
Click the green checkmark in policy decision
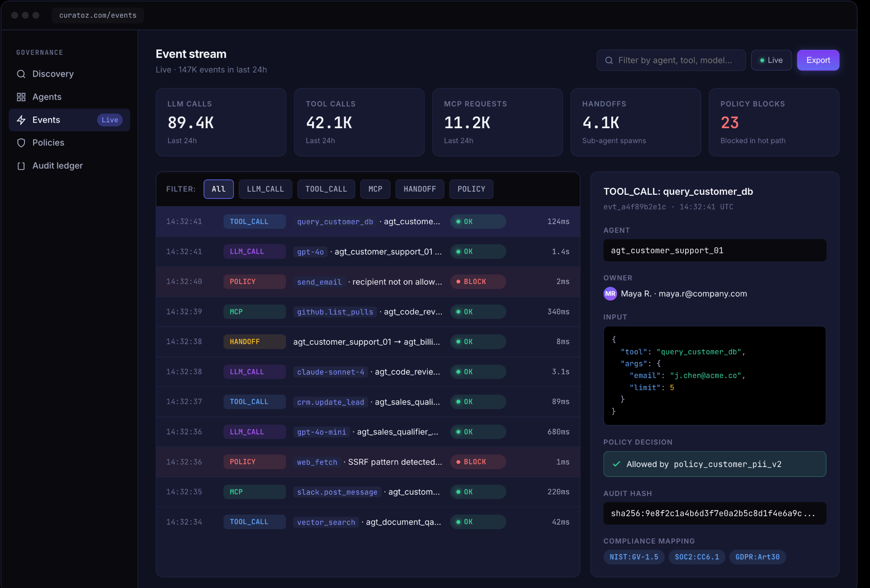(616, 464)
